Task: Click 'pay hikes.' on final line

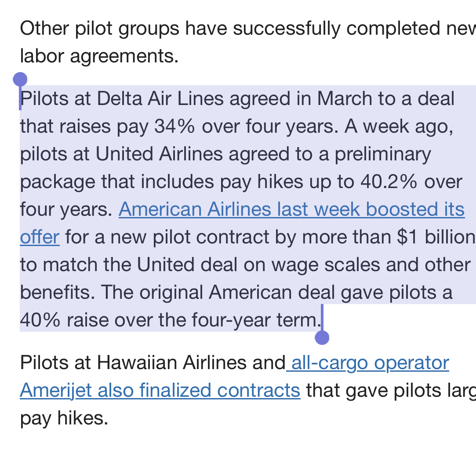Action: [x=64, y=418]
